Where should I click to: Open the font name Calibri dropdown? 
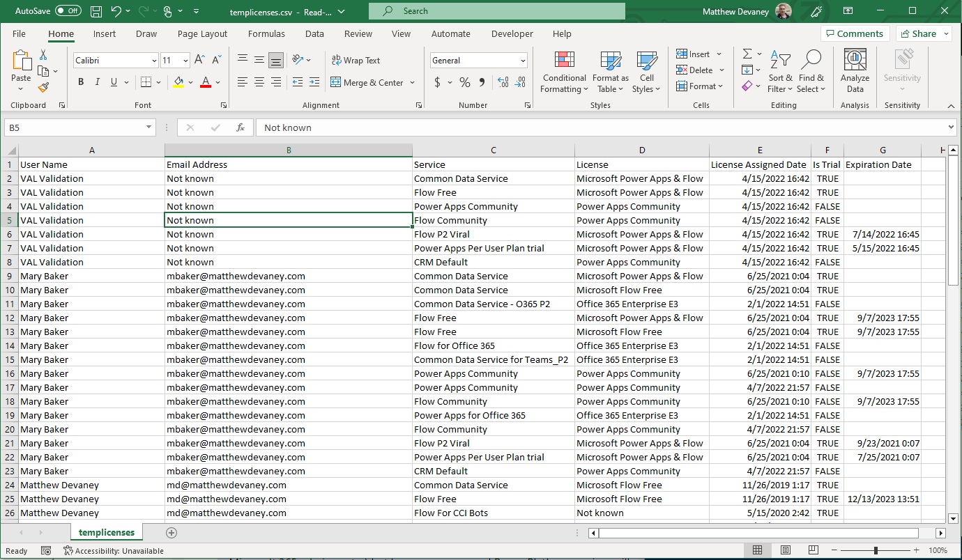coord(154,61)
